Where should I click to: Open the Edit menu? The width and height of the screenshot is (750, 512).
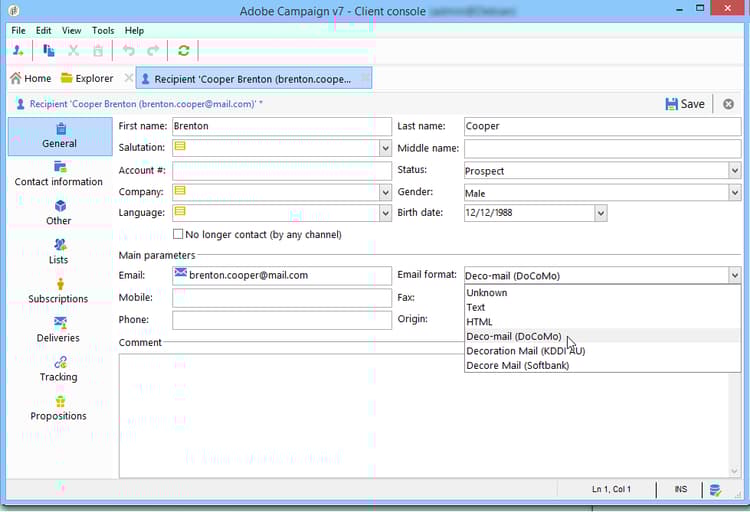(x=44, y=30)
